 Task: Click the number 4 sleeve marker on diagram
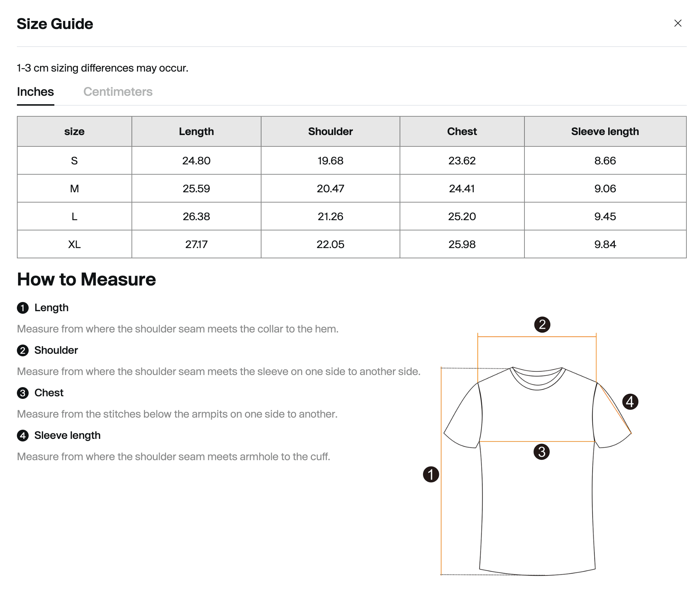pyautogui.click(x=630, y=402)
